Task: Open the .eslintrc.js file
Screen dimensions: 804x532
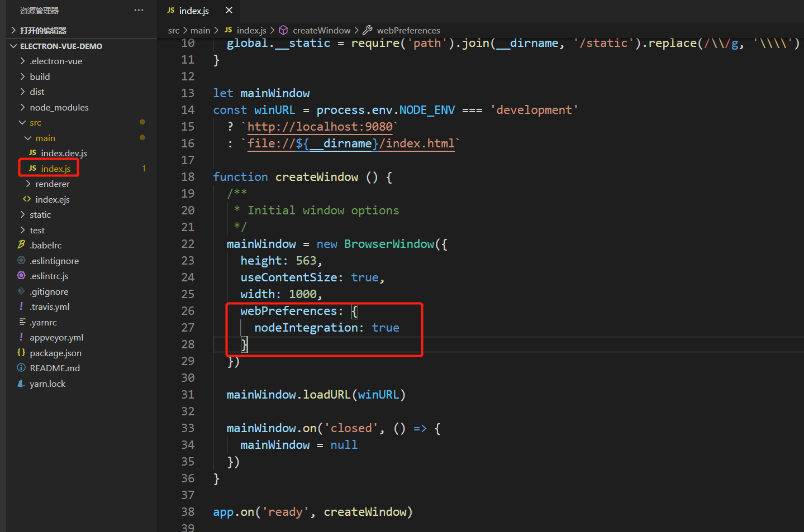Action: (x=49, y=276)
